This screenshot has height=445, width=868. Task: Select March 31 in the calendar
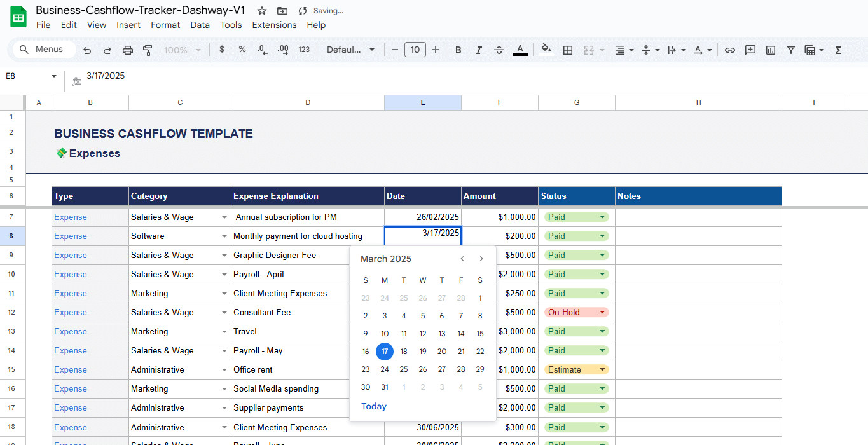[x=385, y=387]
